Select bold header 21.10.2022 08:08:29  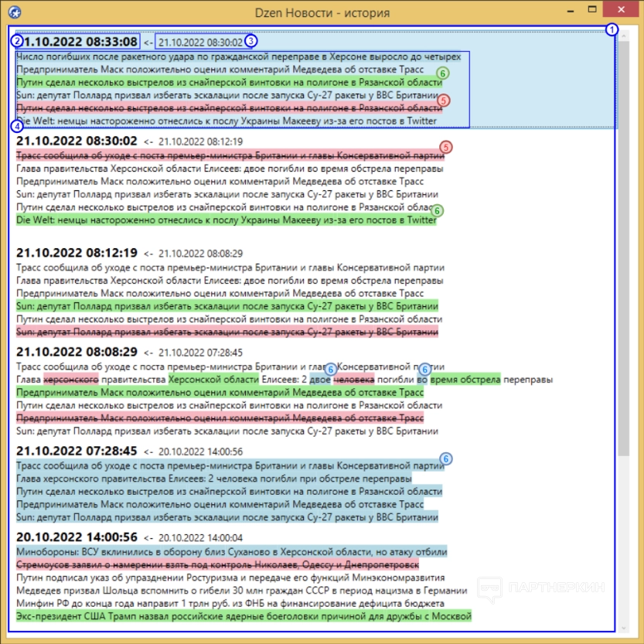click(77, 352)
